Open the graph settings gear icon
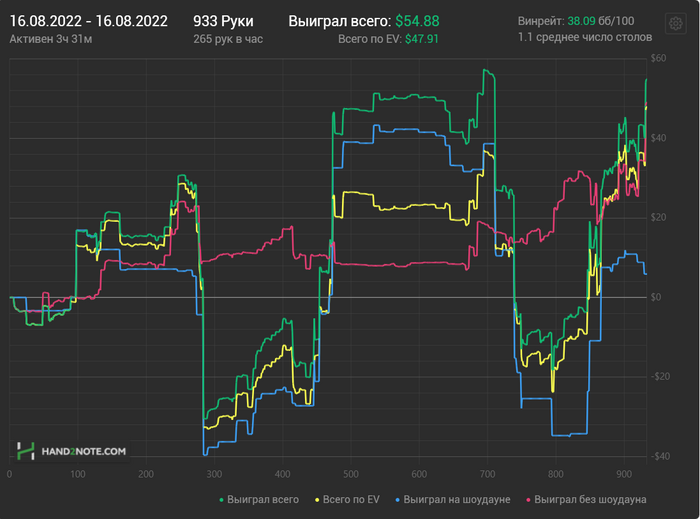The image size is (700, 519). (x=675, y=23)
